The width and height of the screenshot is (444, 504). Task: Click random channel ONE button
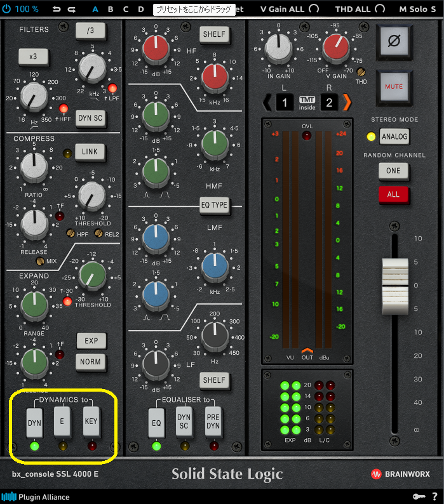[x=393, y=171]
